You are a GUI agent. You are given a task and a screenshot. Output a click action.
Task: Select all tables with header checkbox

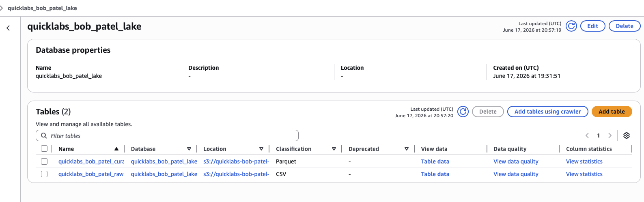44,148
